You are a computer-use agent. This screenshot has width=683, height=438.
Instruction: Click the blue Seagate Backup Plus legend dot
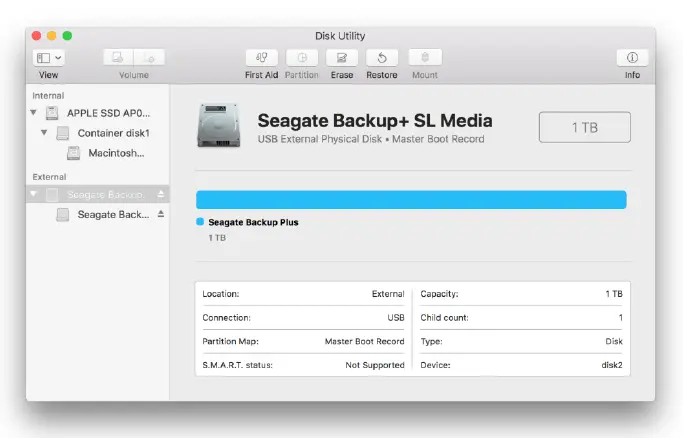(x=200, y=222)
